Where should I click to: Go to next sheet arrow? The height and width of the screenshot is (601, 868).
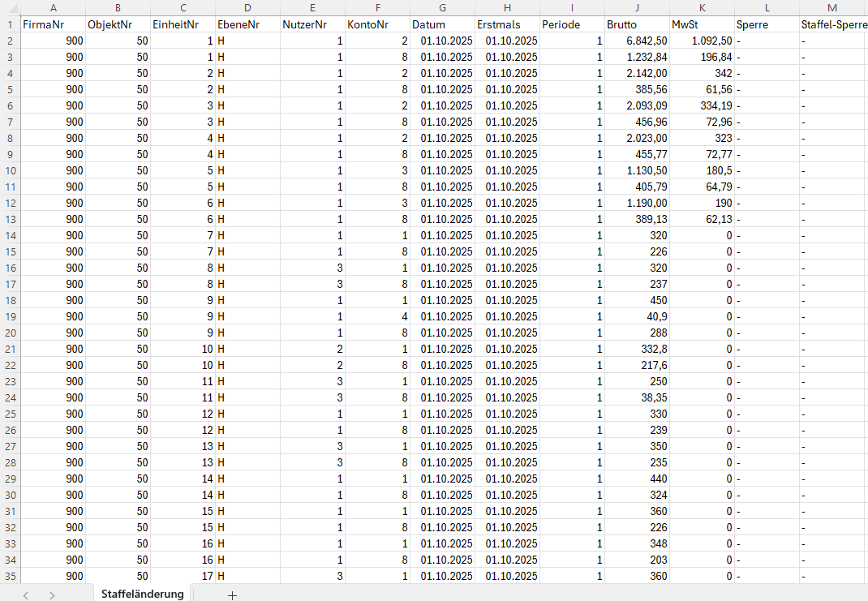coord(52,595)
